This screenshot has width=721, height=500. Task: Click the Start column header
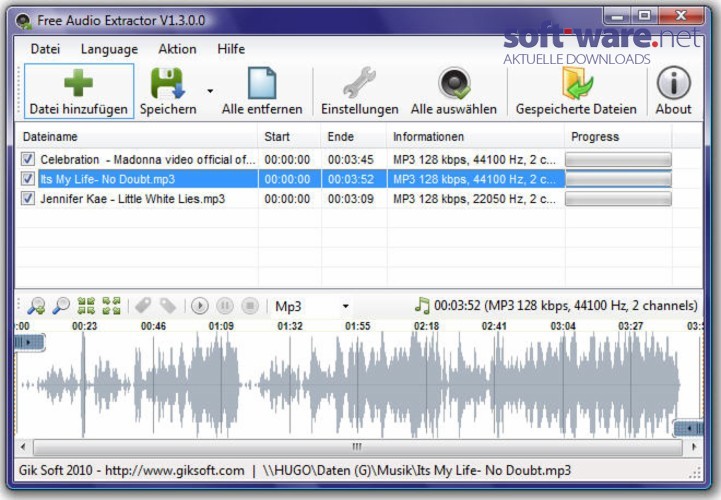tap(289, 137)
